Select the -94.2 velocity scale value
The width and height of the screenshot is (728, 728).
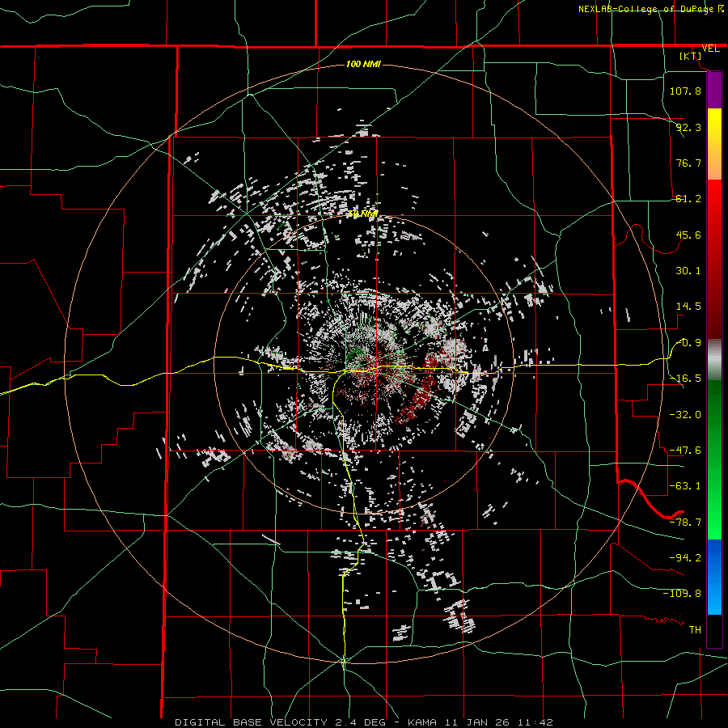point(685,557)
